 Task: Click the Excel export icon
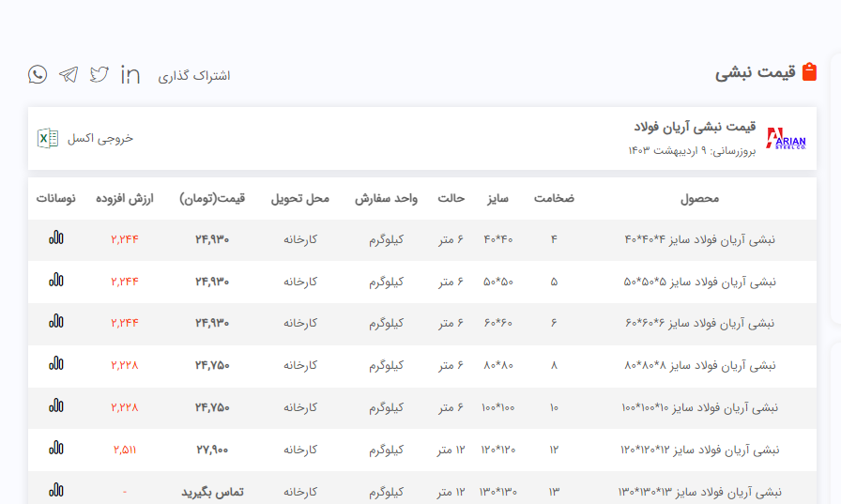[x=46, y=138]
